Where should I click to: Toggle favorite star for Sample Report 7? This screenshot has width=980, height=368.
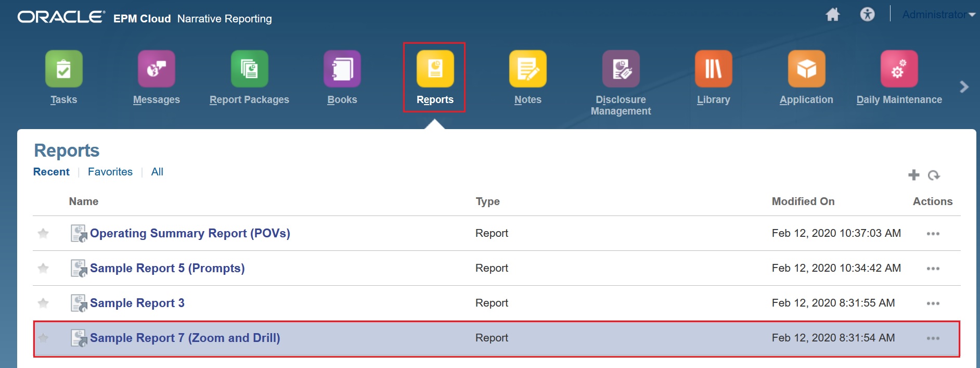pyautogui.click(x=43, y=338)
